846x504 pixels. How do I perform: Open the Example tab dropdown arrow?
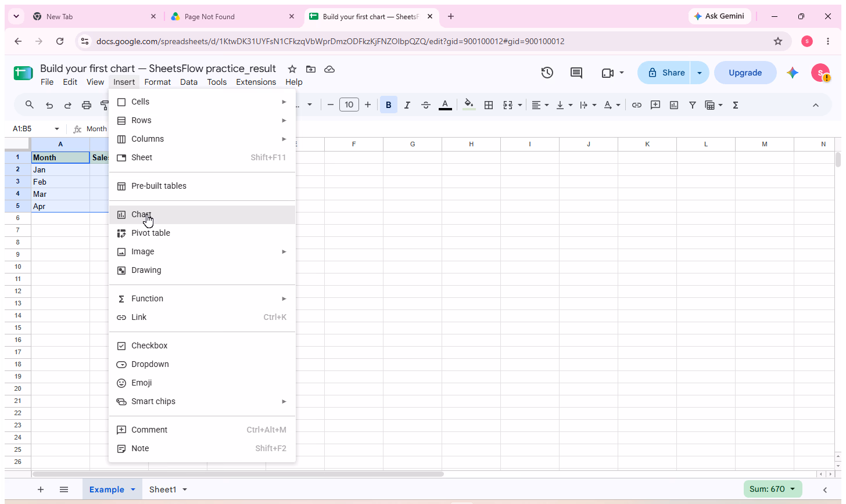click(132, 489)
